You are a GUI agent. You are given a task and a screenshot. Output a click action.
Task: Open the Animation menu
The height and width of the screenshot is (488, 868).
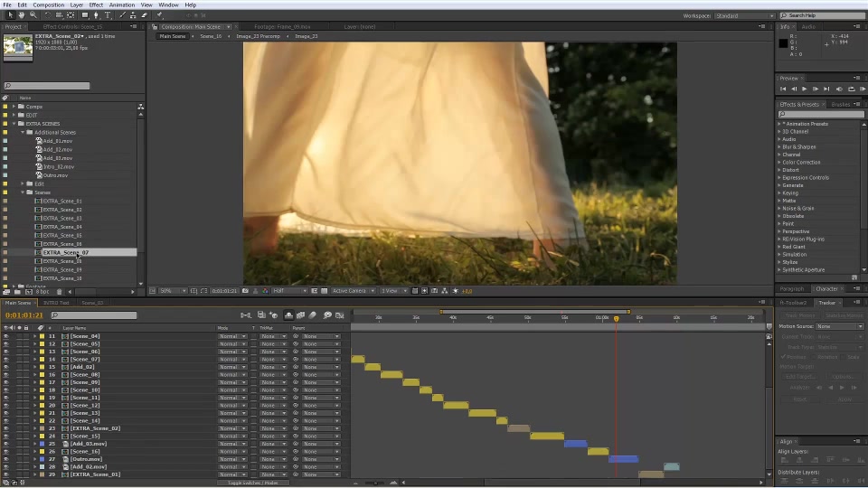[122, 5]
